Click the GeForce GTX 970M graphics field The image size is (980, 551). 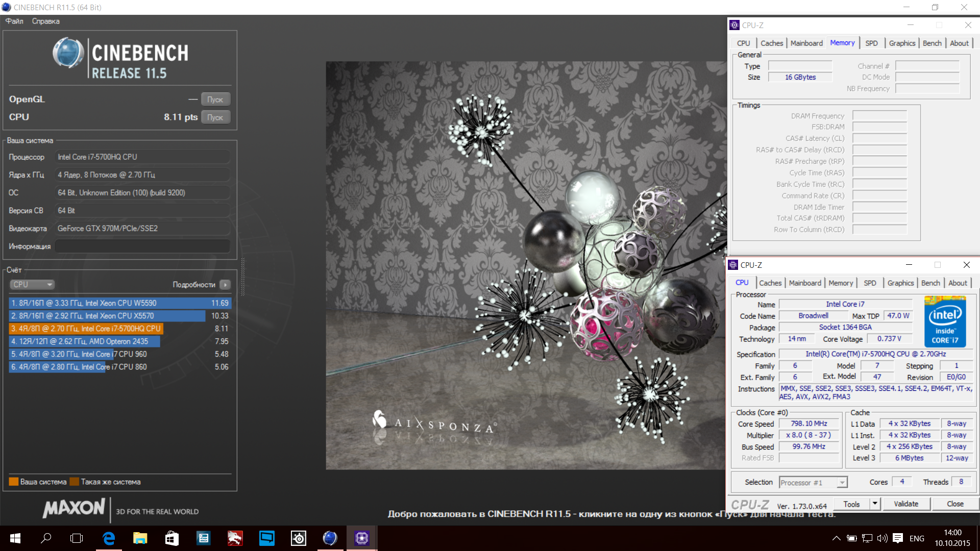coord(142,229)
